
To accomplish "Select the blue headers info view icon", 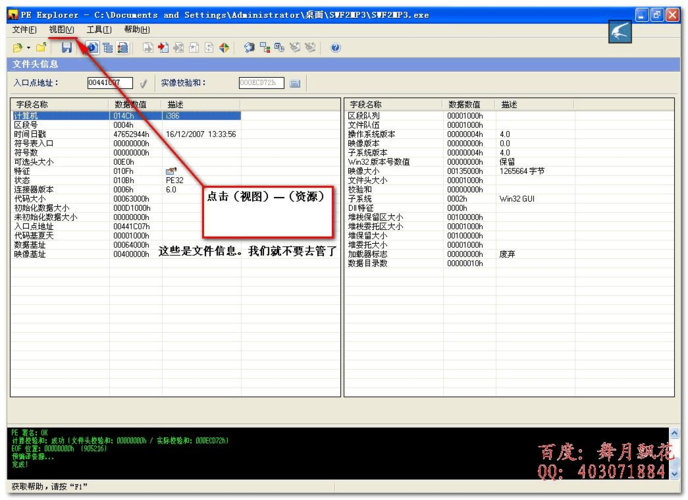I will click(92, 47).
